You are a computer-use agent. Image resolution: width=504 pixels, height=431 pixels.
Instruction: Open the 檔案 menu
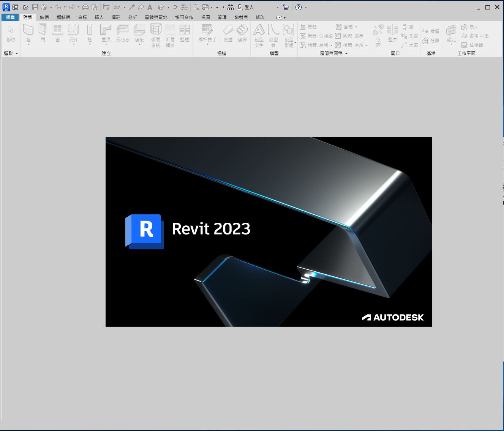point(9,17)
